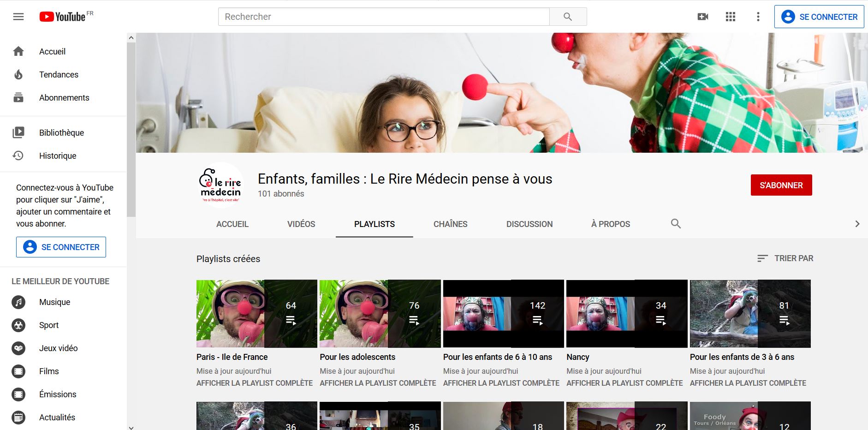Click the channel title Enfants, familles

(x=405, y=179)
